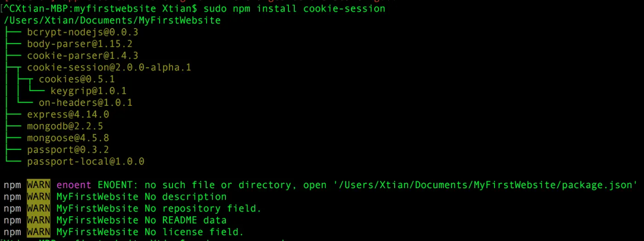The width and height of the screenshot is (644, 241).
Task: Click the passport-local@1.0.0 last entry
Action: click(86, 161)
